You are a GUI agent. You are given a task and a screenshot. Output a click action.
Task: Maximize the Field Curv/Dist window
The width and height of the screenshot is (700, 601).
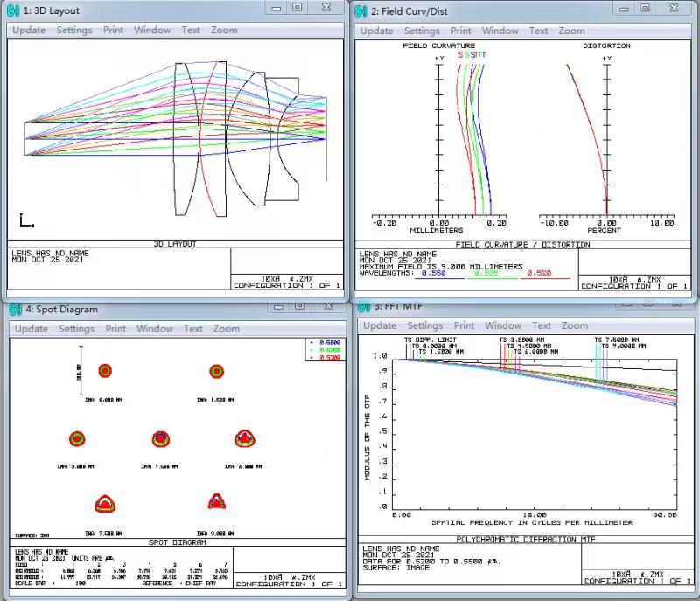[645, 8]
